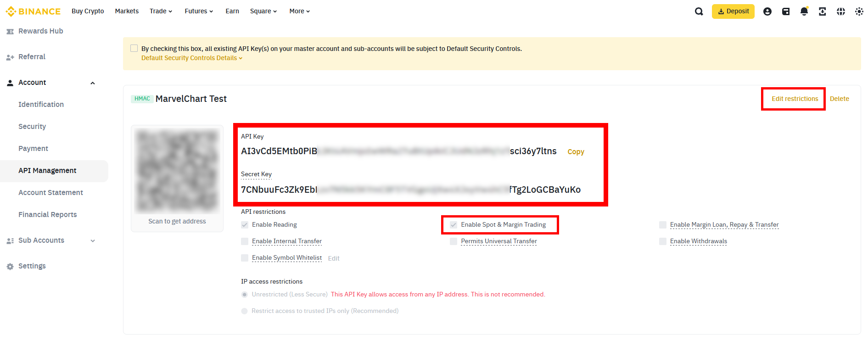Toggle Enable Spot & Margin Trading checkbox

coord(454,225)
